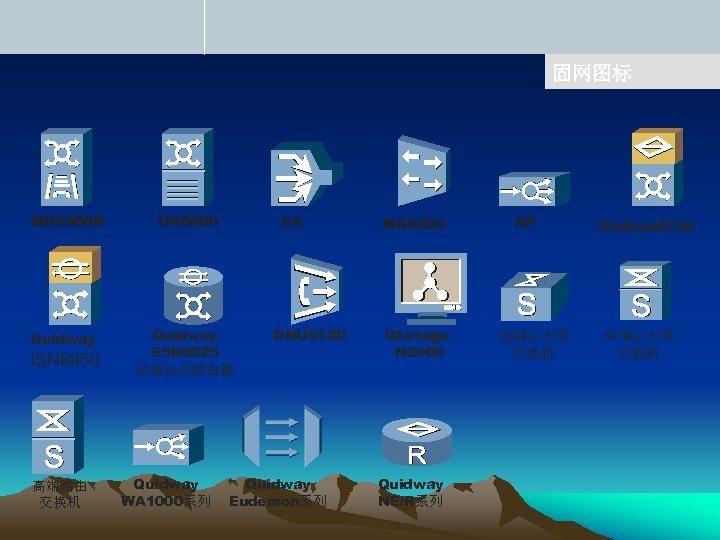Click the ESR8825 label text

point(185,352)
